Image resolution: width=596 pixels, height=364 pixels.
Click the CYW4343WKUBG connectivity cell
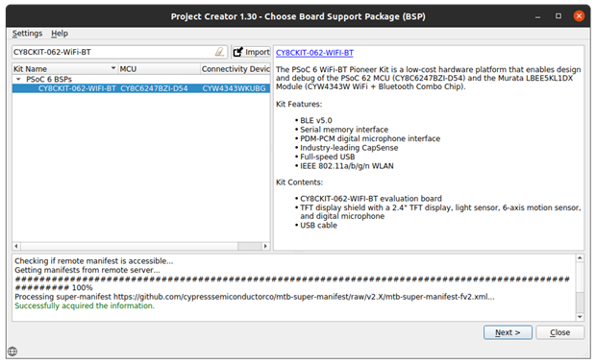click(234, 88)
